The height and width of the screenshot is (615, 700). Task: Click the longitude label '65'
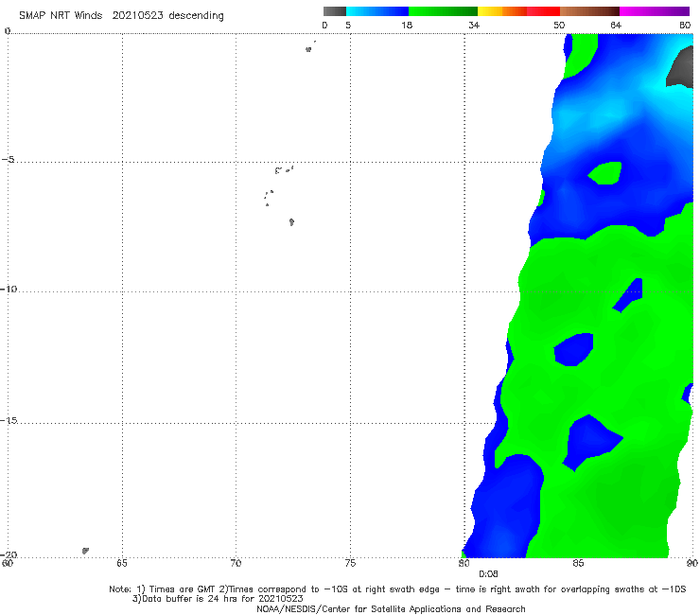click(x=121, y=563)
